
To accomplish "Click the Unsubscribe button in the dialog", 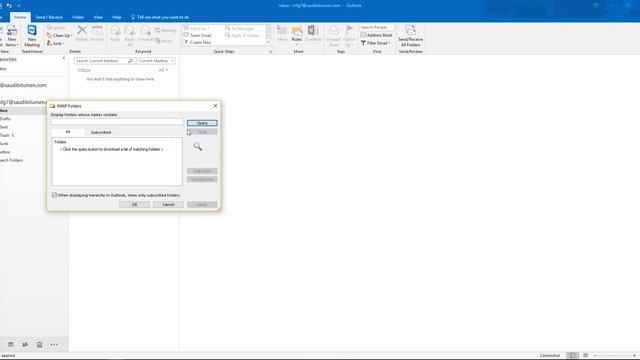I will 202,180.
